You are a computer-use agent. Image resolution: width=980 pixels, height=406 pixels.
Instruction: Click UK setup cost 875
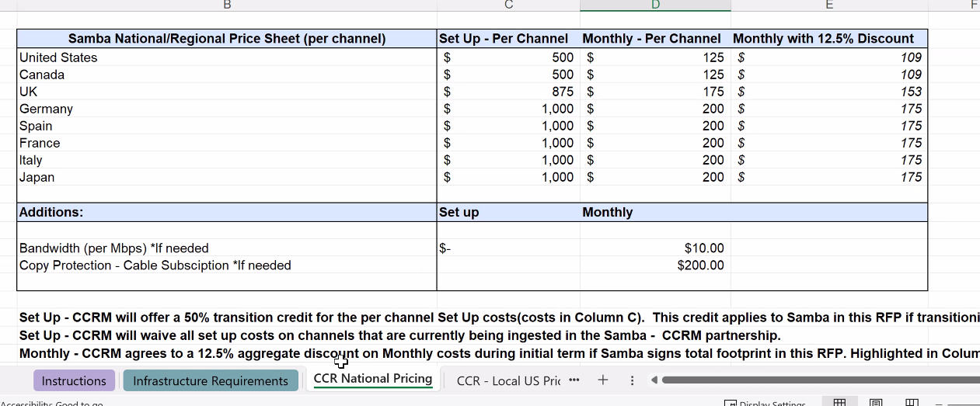[508, 92]
